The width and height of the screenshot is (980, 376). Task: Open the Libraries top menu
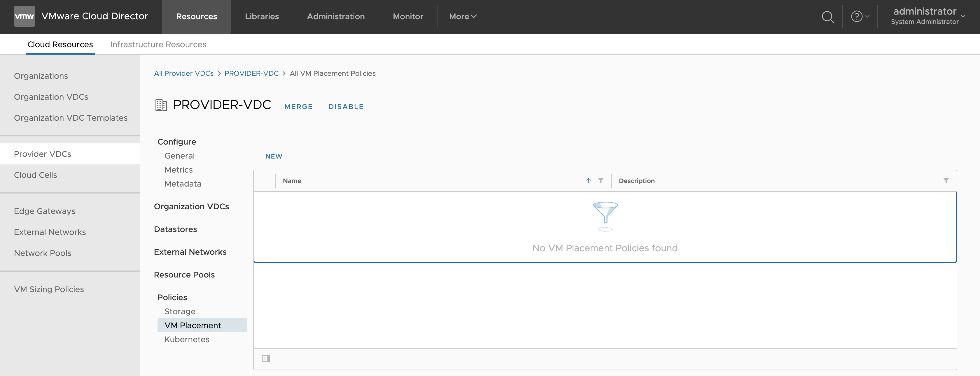pyautogui.click(x=262, y=16)
